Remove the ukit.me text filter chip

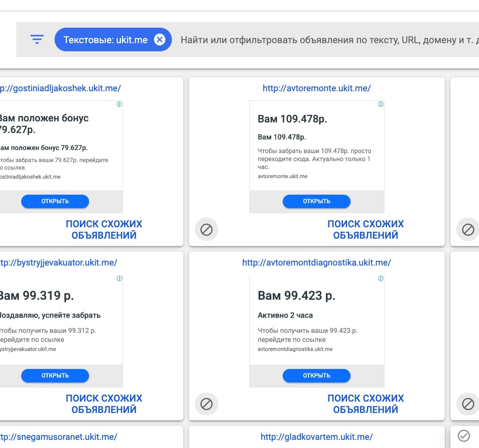[x=160, y=40]
